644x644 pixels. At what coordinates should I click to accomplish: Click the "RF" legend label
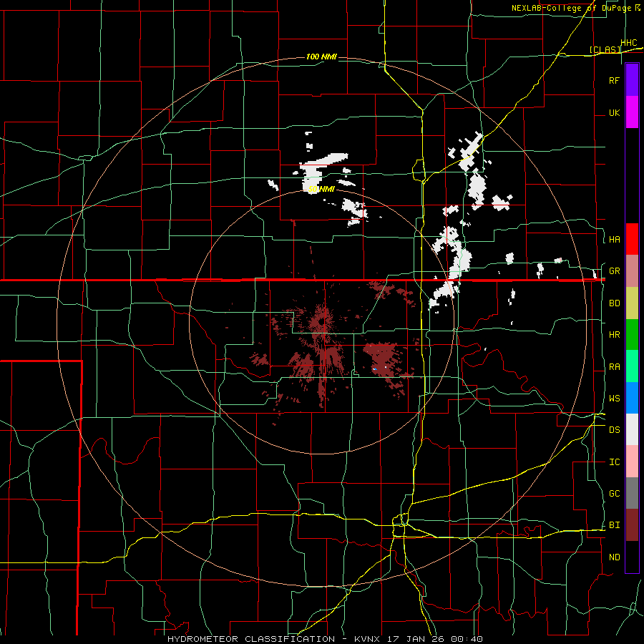(614, 81)
